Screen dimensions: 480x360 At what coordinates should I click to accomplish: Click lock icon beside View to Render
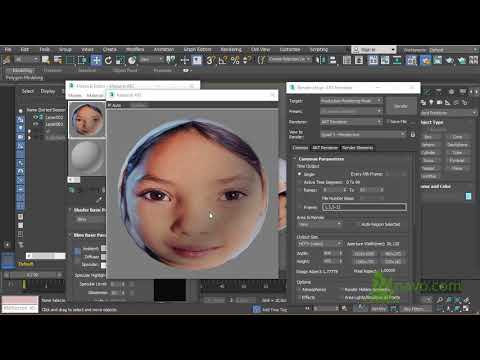[x=413, y=134]
